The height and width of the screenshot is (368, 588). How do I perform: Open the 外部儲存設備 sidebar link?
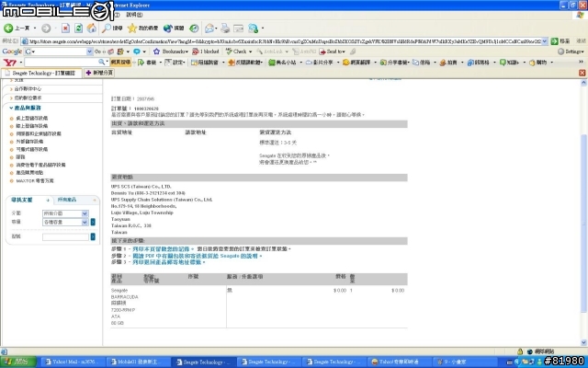point(29,142)
